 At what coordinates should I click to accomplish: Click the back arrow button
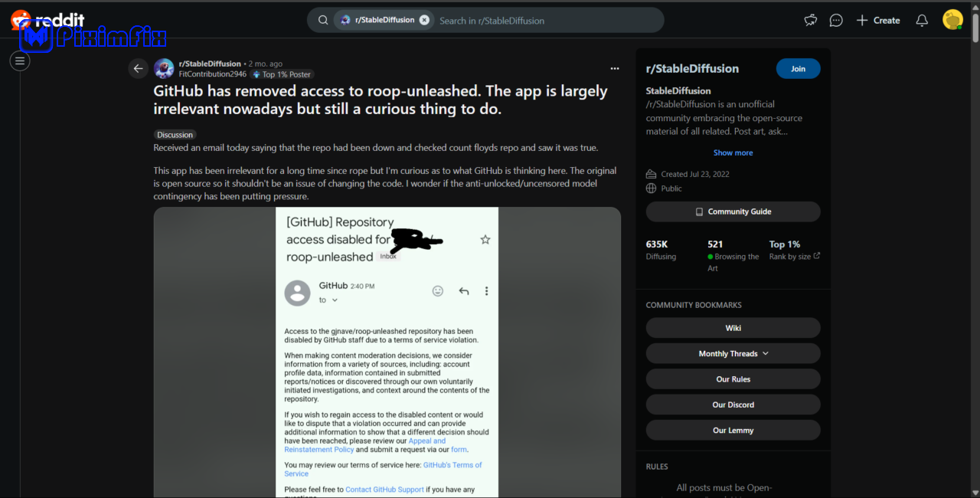click(x=138, y=68)
